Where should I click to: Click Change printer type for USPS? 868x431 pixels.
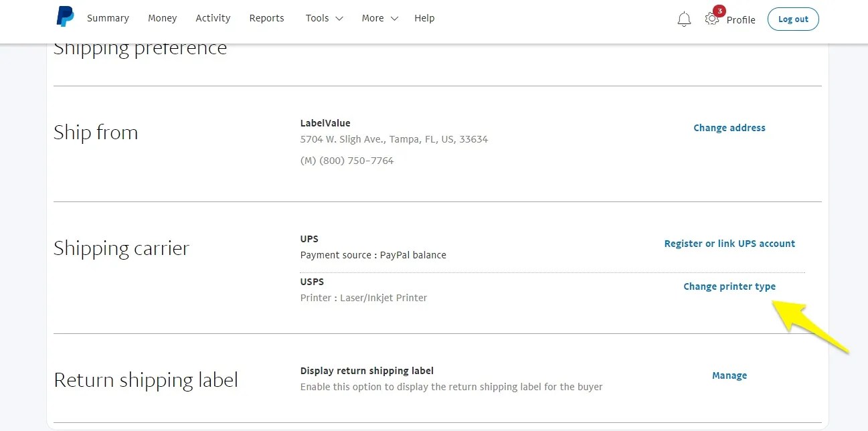[729, 286]
